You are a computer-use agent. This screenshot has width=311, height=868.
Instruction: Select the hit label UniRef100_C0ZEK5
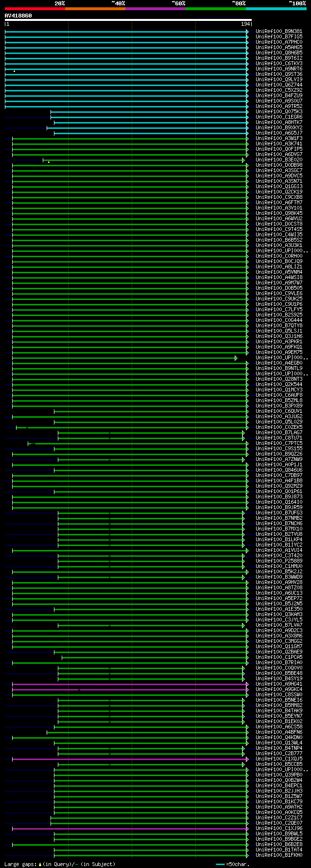(279, 427)
